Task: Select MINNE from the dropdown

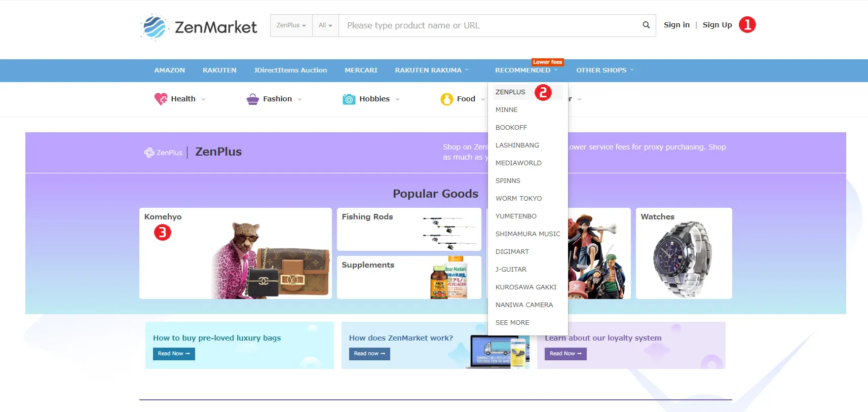Action: 507,110
